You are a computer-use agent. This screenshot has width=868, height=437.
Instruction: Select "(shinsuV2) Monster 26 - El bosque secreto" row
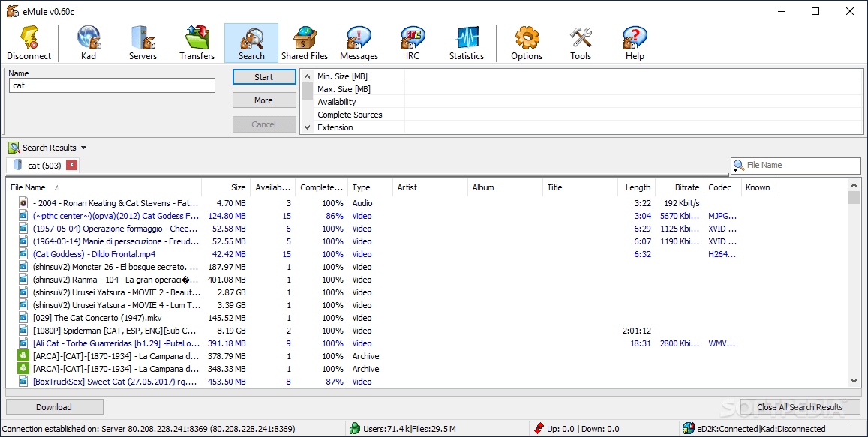[427, 267]
